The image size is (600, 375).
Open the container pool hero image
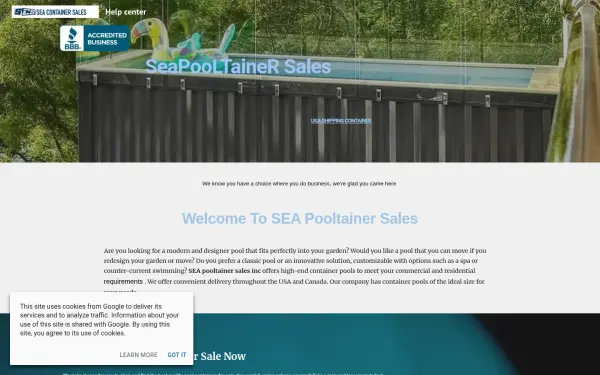300,81
